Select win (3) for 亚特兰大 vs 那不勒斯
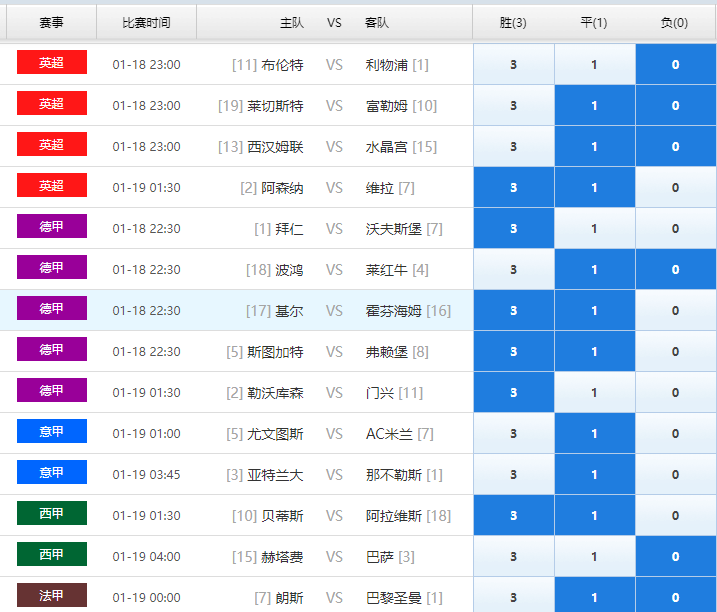717x612 pixels. click(x=514, y=474)
